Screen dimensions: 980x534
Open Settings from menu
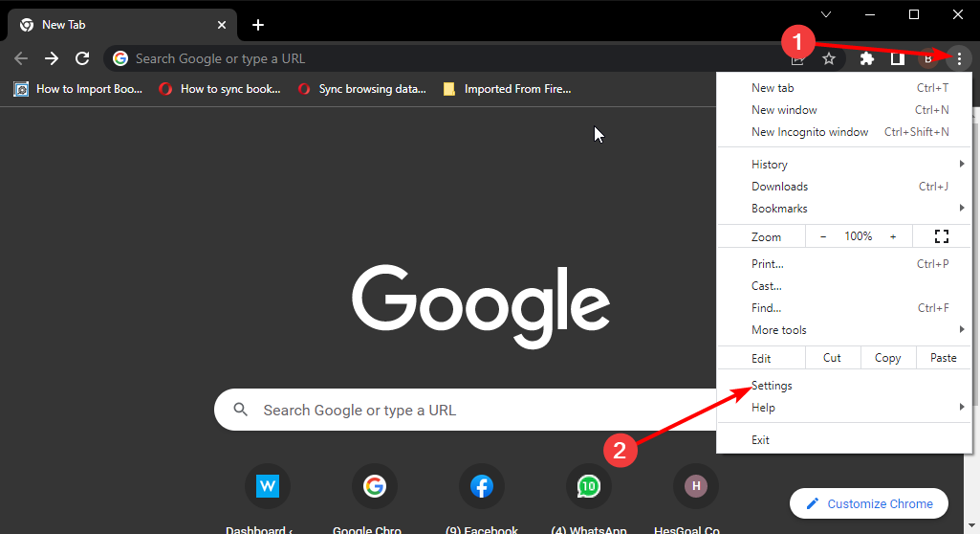[x=843, y=386]
